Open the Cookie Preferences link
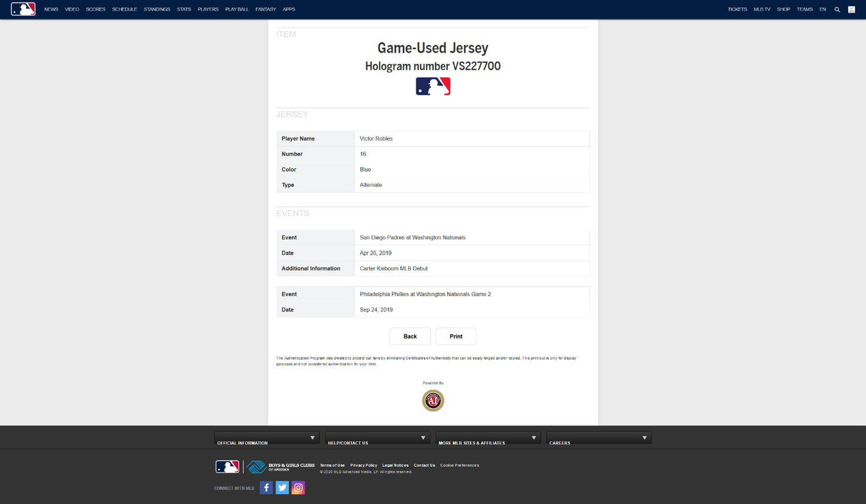 click(459, 465)
